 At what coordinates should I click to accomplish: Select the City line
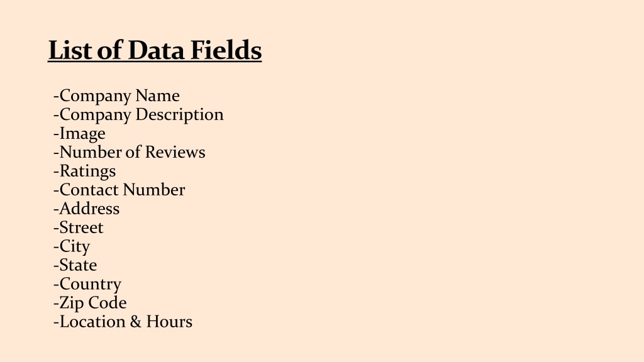pos(72,246)
